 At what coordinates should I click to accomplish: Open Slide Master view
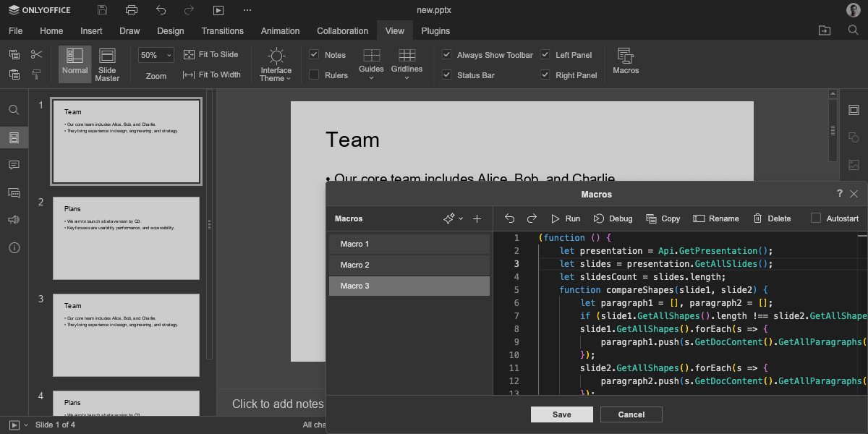pyautogui.click(x=107, y=64)
